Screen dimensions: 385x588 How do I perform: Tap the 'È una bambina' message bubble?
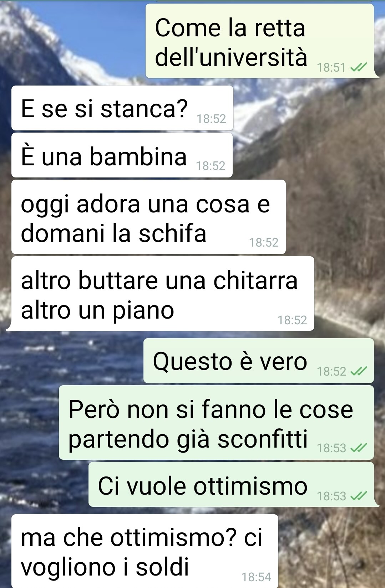(x=122, y=155)
